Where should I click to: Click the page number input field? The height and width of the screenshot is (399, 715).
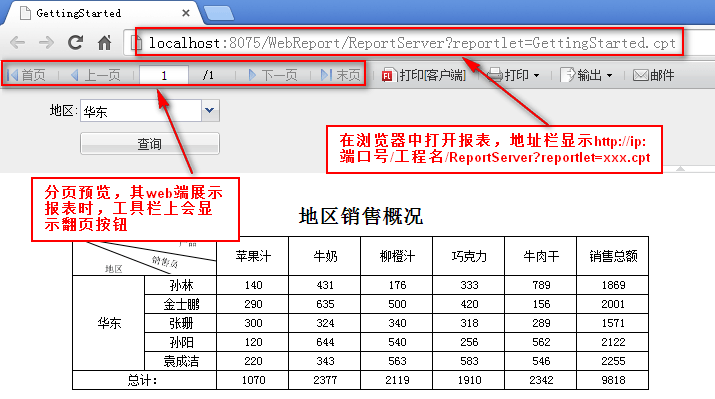tap(164, 75)
